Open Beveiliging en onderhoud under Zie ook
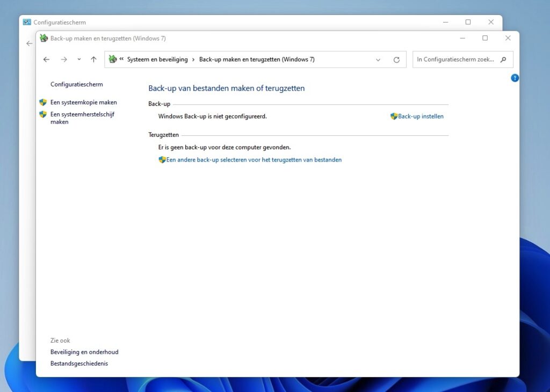This screenshot has width=550, height=392. (84, 352)
